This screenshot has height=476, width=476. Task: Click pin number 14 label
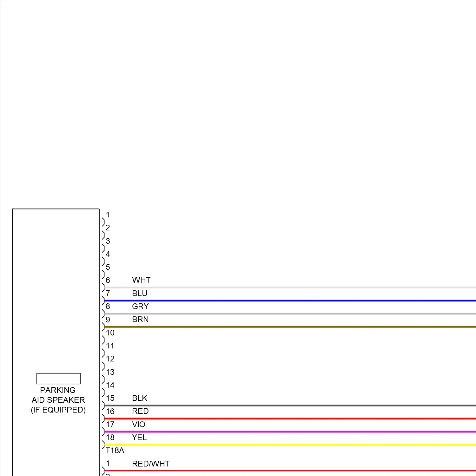110,385
